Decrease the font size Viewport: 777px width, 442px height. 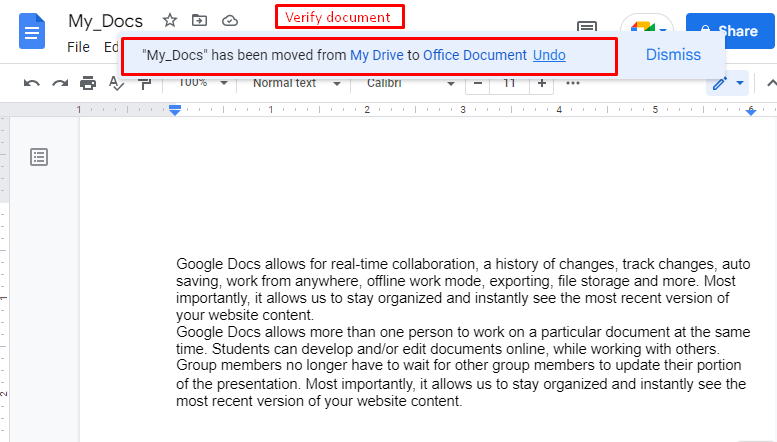pos(478,83)
